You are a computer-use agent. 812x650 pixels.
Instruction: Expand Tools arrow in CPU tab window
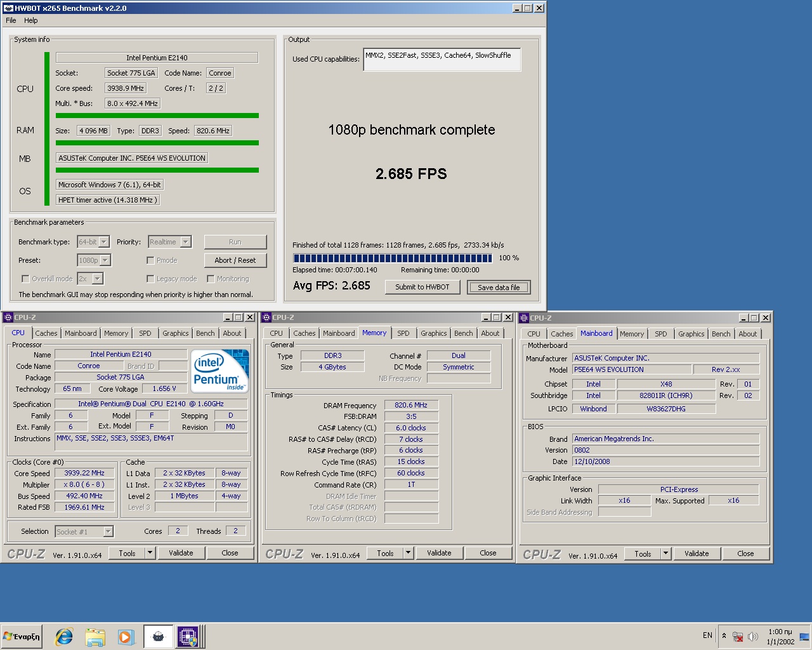tap(150, 553)
